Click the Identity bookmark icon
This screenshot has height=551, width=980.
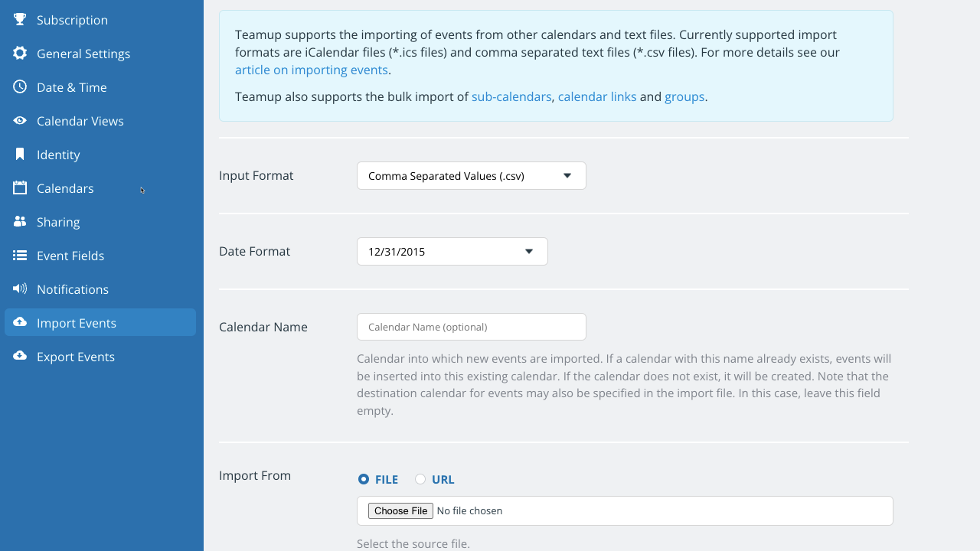pyautogui.click(x=20, y=155)
